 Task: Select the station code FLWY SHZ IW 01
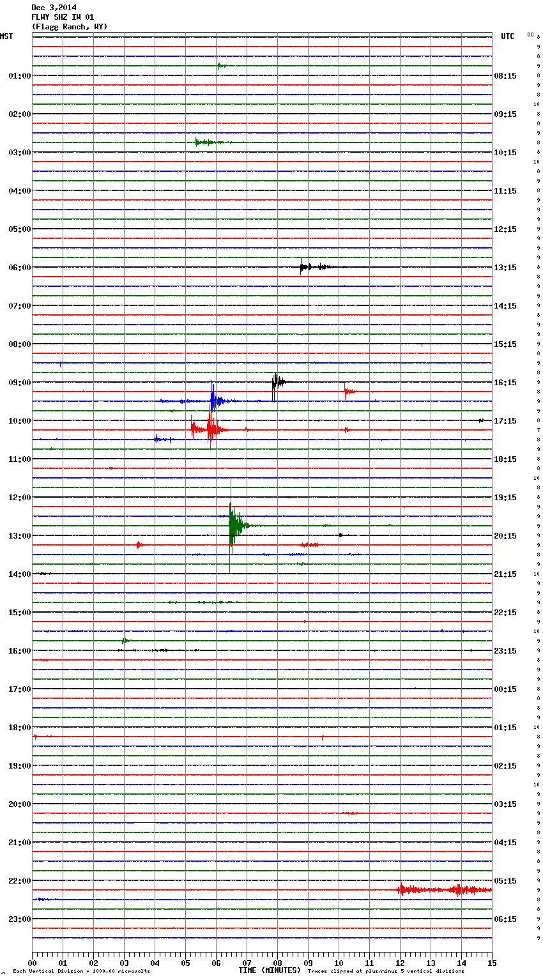pos(63,17)
